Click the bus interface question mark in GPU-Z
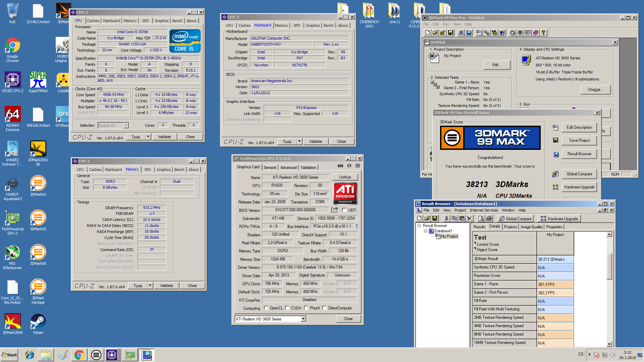 pyautogui.click(x=357, y=226)
